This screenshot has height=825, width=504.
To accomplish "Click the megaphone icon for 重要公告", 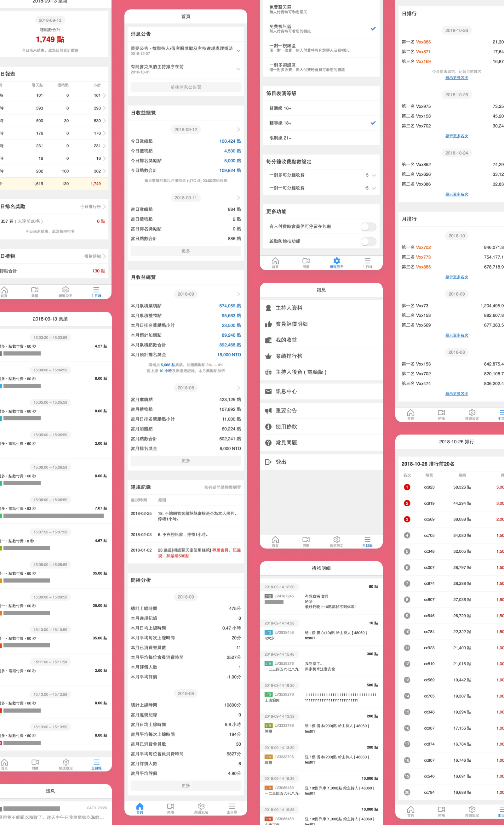I will [268, 411].
